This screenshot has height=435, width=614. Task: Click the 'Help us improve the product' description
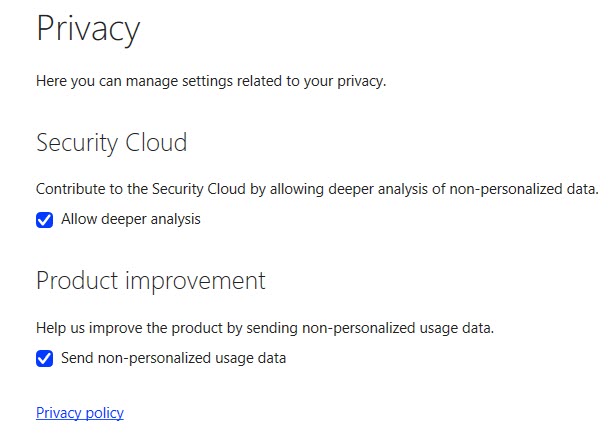coord(265,327)
